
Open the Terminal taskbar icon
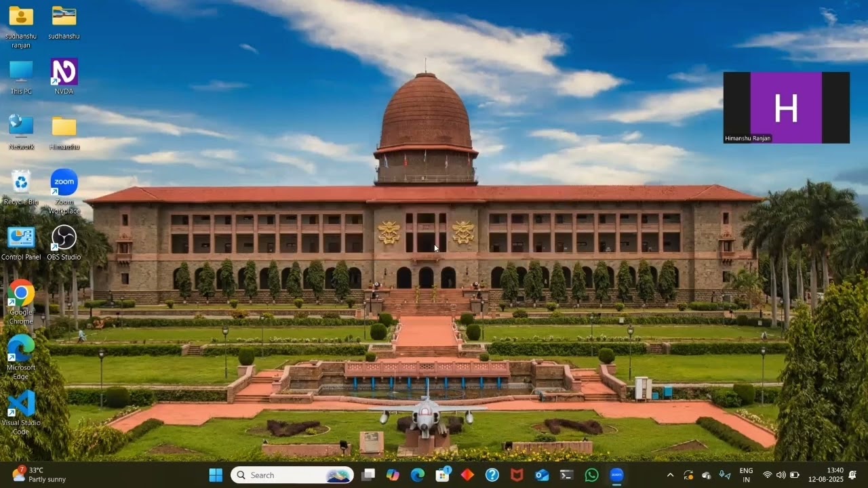567,475
